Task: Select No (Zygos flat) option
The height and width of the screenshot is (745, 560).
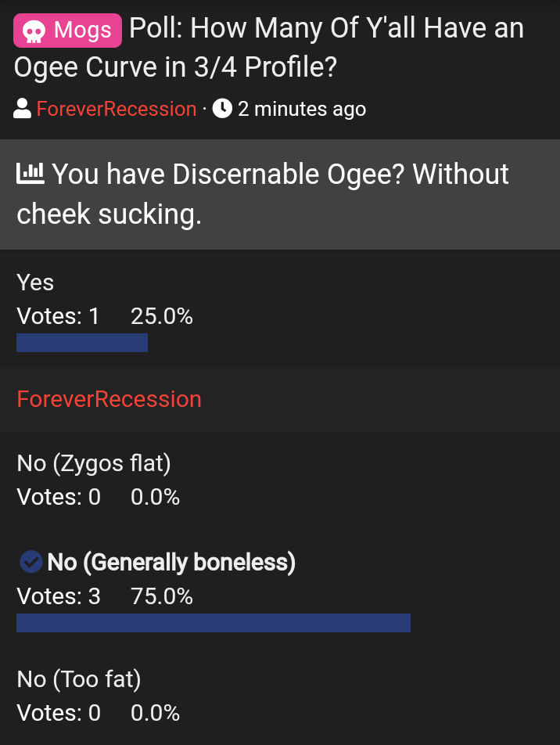Action: (x=94, y=463)
